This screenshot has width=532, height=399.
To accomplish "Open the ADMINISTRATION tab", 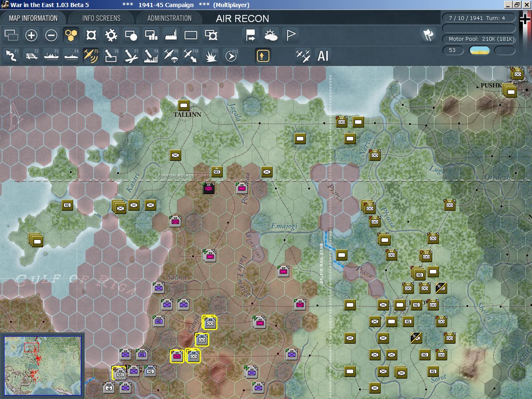I will pyautogui.click(x=169, y=18).
